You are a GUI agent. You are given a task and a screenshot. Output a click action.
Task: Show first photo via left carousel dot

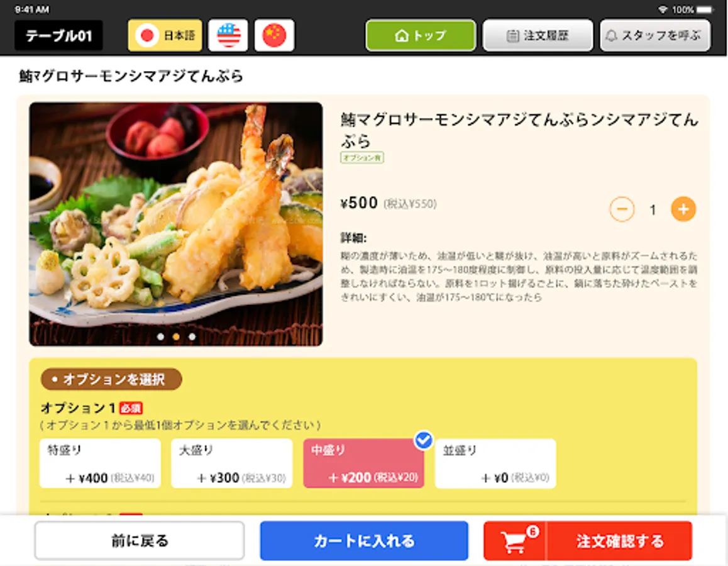160,336
